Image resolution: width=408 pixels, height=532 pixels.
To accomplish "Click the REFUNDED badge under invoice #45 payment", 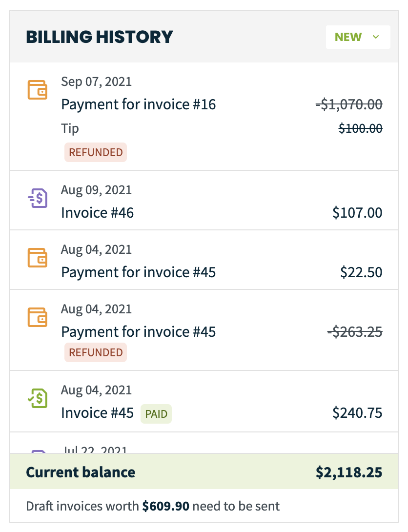I will pos(96,352).
